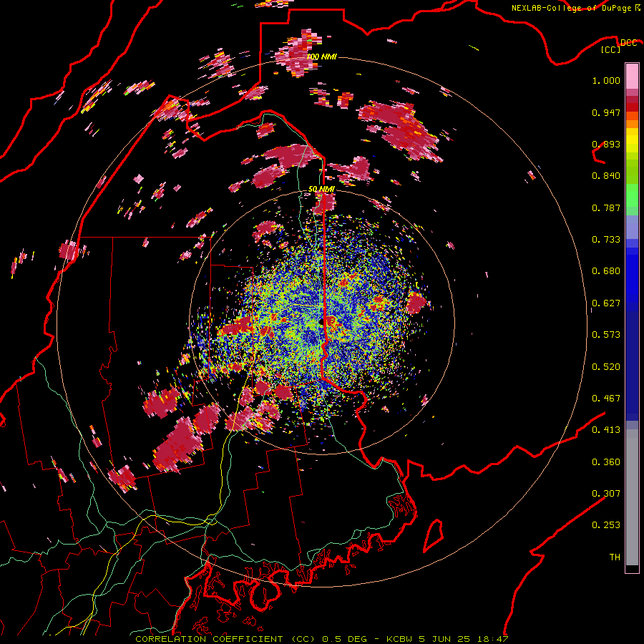Viewport: 644px width, 644px height.
Task: Select the 1.000 scale value
Action: (x=606, y=80)
